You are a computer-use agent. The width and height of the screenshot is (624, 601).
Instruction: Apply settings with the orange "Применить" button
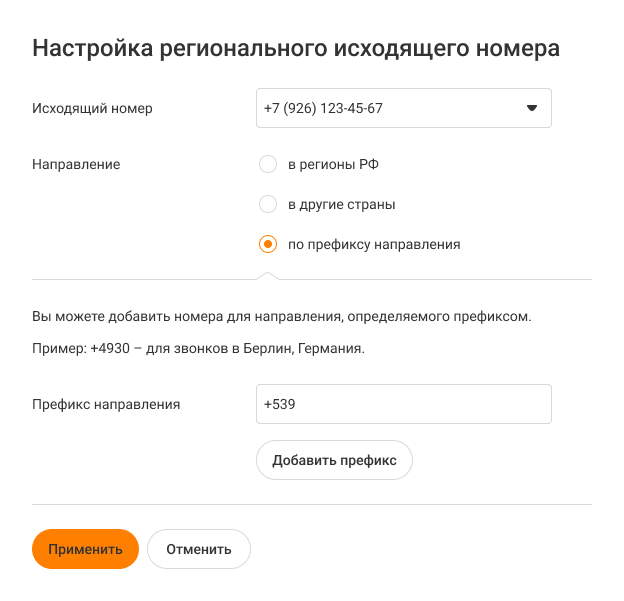[85, 549]
